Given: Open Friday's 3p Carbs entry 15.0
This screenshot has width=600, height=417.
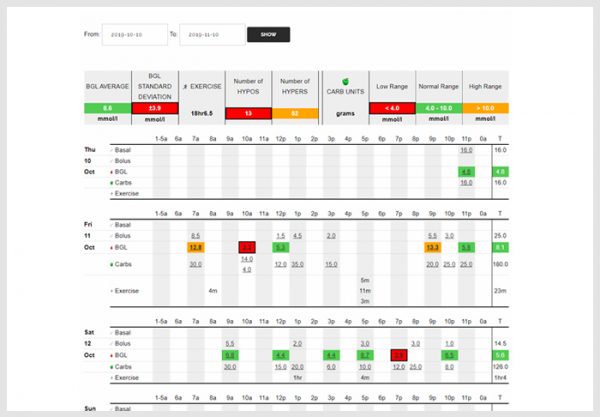Looking at the screenshot, I should [x=331, y=264].
